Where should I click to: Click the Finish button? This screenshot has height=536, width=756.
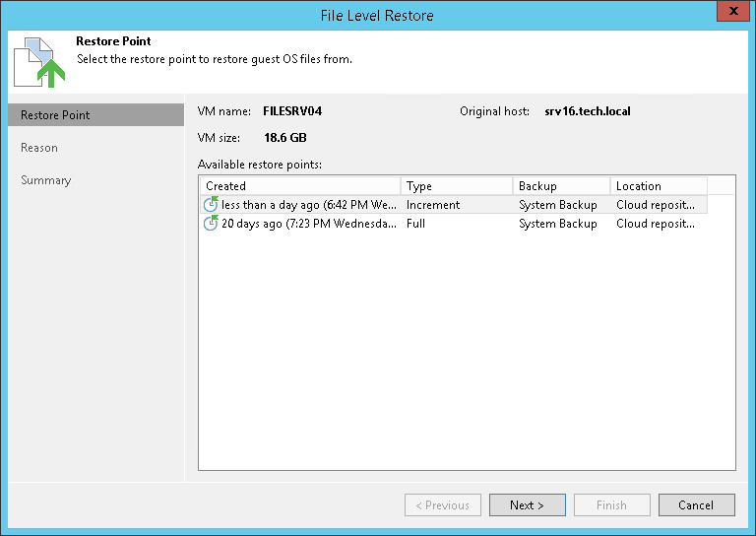612,505
